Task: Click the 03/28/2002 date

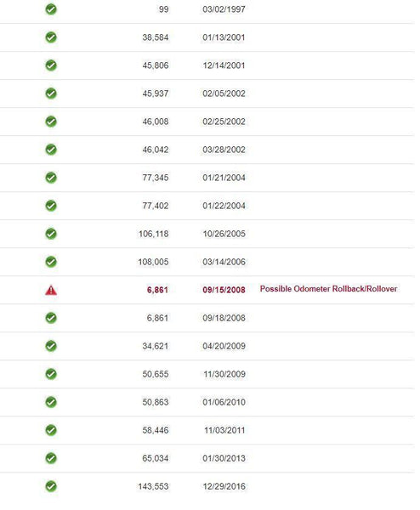Action: click(224, 150)
